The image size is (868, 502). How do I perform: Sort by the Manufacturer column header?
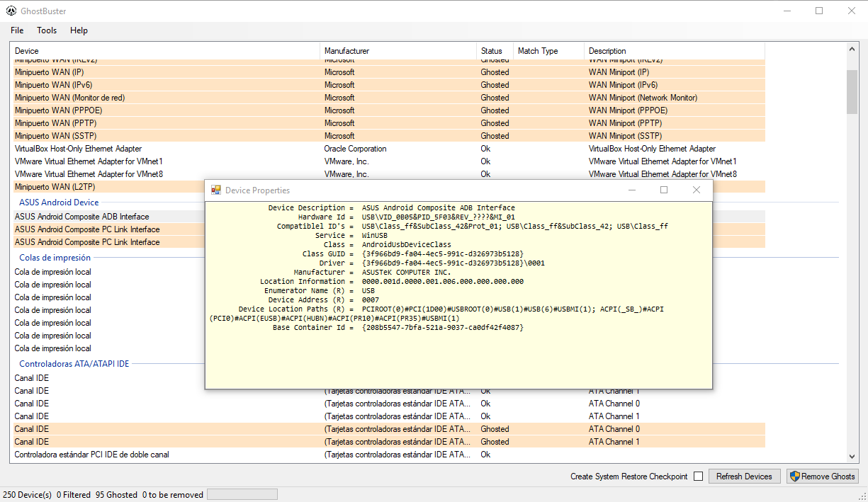click(398, 51)
